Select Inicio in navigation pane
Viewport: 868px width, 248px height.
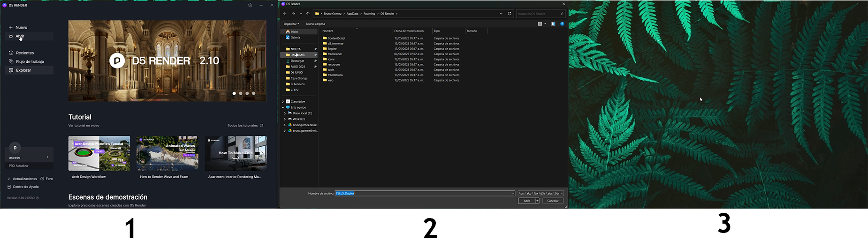tap(299, 32)
